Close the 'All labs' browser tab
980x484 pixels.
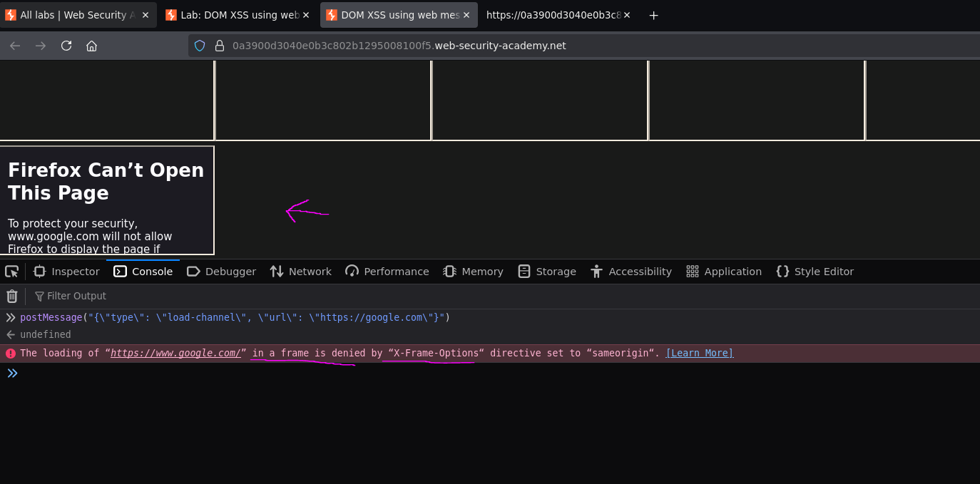click(x=146, y=15)
